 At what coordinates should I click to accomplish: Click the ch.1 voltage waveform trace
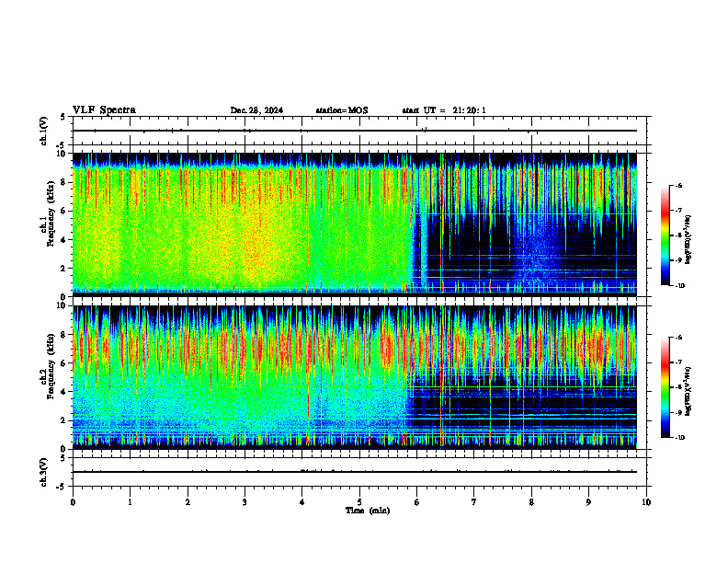354,131
